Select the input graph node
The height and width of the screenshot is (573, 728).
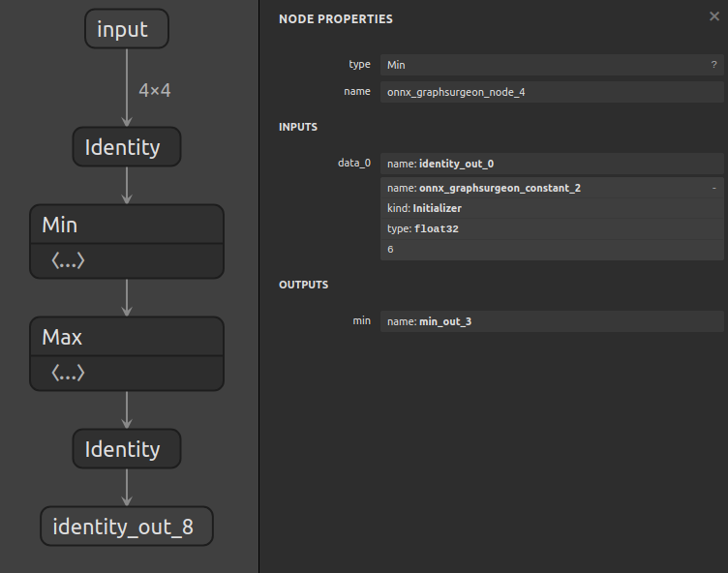[127, 29]
